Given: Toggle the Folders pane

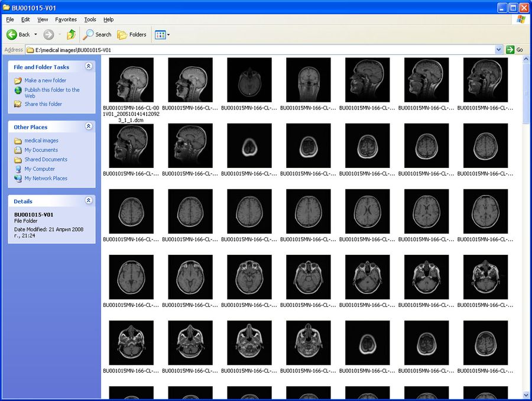Looking at the screenshot, I should pos(131,34).
